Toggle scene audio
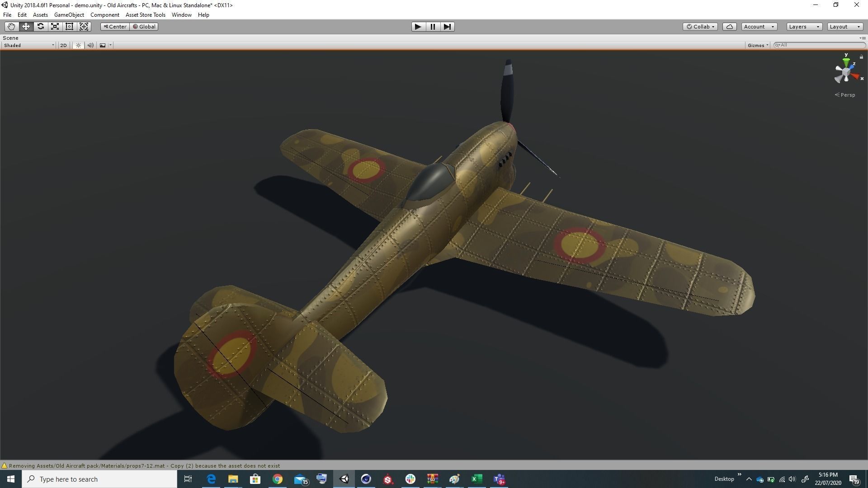The image size is (868, 488). click(x=90, y=45)
